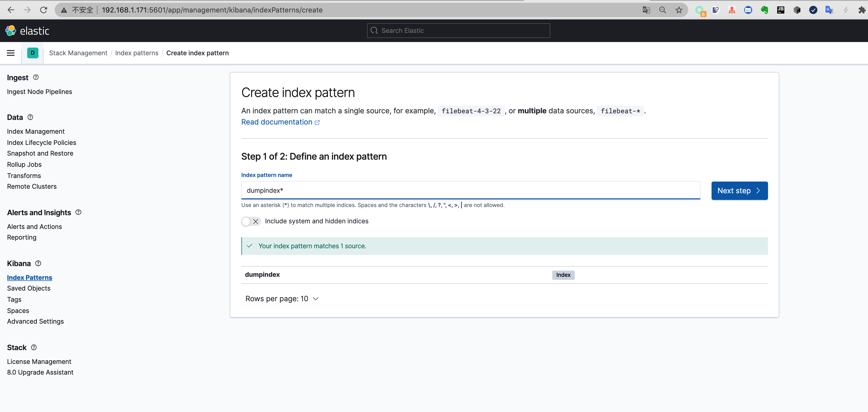Expand the Next step chevron button

coord(759,190)
